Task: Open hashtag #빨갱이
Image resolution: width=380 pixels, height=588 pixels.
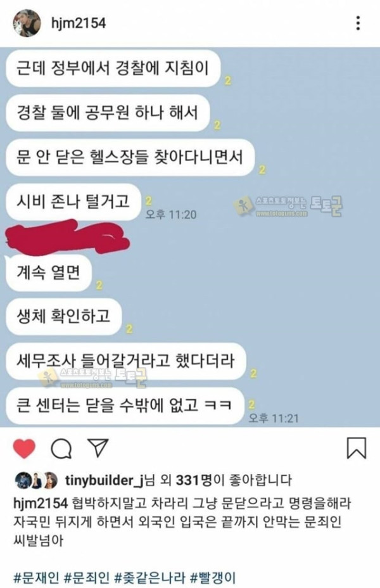Action: pyautogui.click(x=213, y=577)
